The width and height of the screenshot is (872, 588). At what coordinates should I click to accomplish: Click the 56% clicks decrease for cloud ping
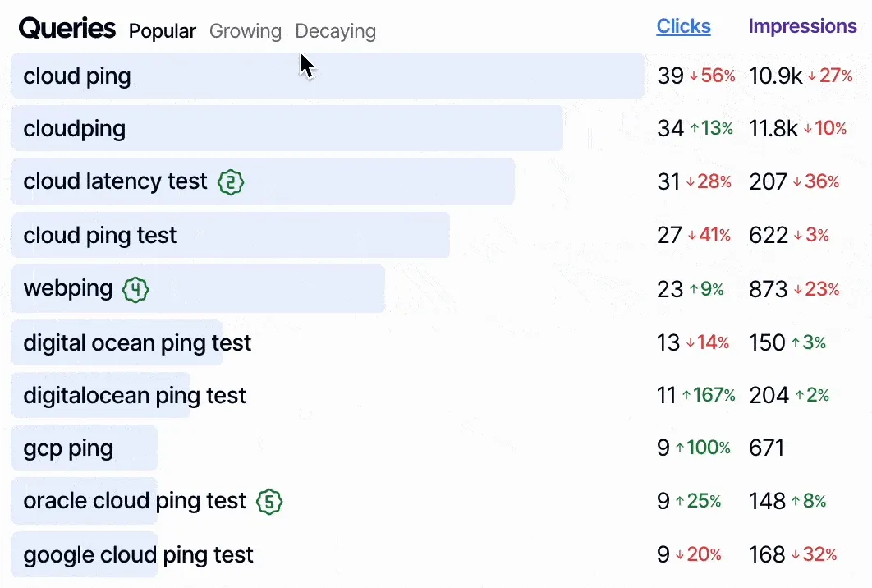click(712, 76)
